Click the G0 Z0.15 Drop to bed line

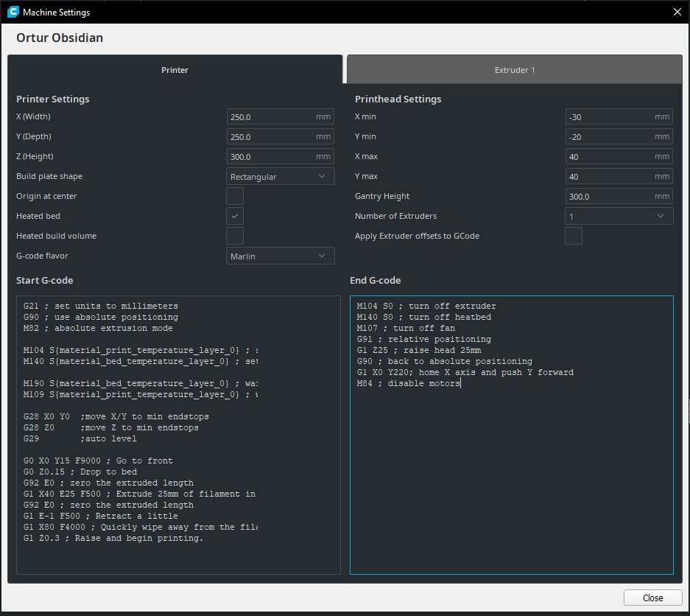80,472
